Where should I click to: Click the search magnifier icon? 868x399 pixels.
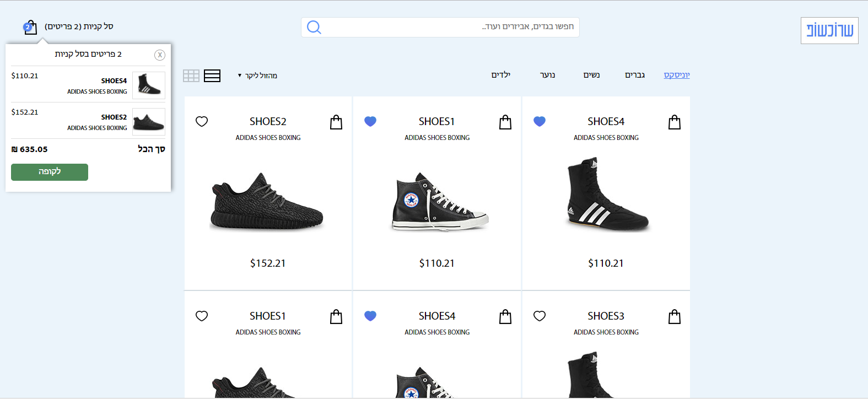coord(314,27)
